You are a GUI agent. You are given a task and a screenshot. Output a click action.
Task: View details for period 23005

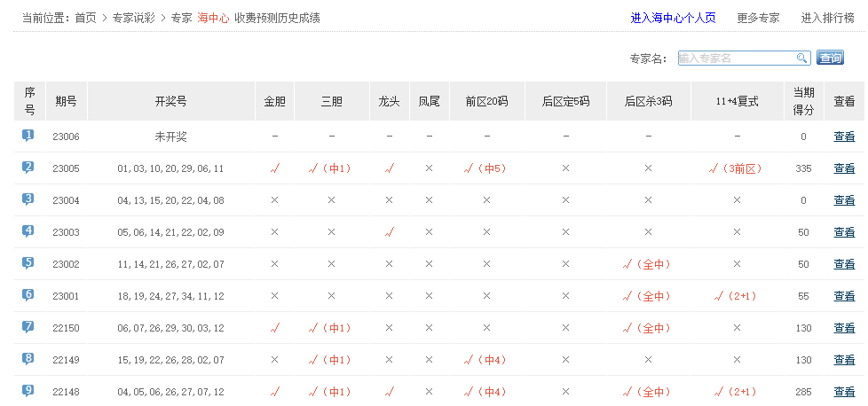pos(844,168)
